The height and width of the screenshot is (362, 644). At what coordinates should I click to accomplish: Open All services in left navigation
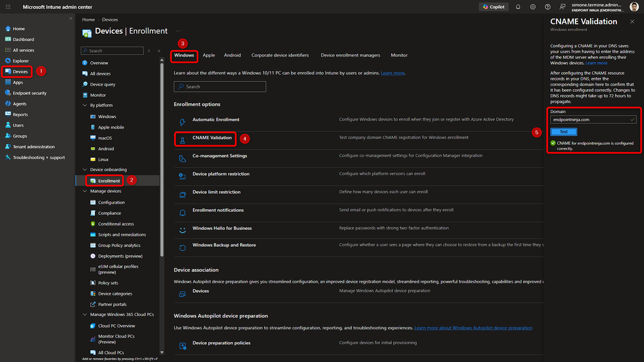pos(23,50)
